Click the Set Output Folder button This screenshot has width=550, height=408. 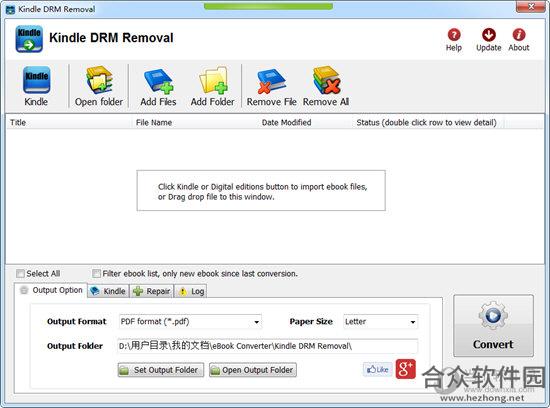161,370
